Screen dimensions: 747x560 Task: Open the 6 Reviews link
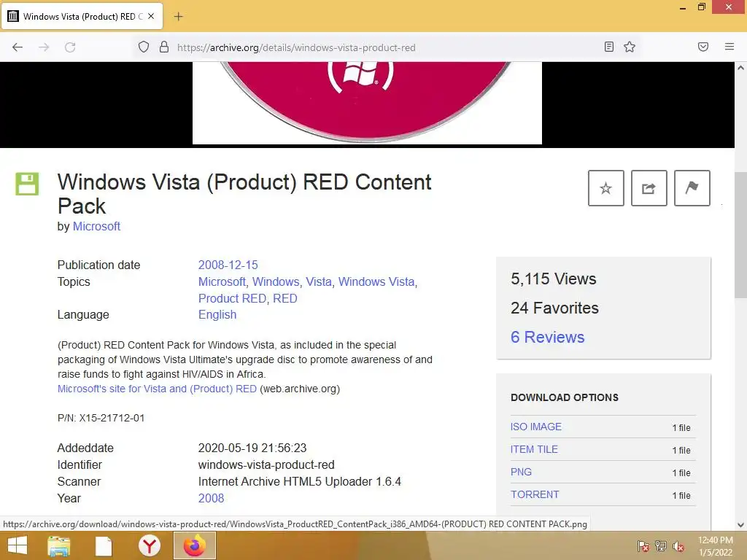pos(547,337)
